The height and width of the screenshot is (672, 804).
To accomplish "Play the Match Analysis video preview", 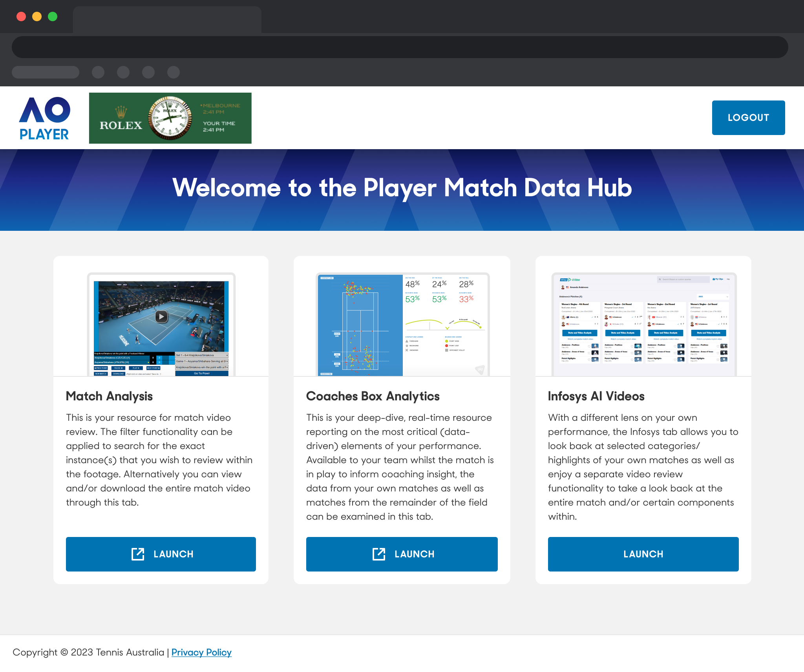I will [x=161, y=316].
